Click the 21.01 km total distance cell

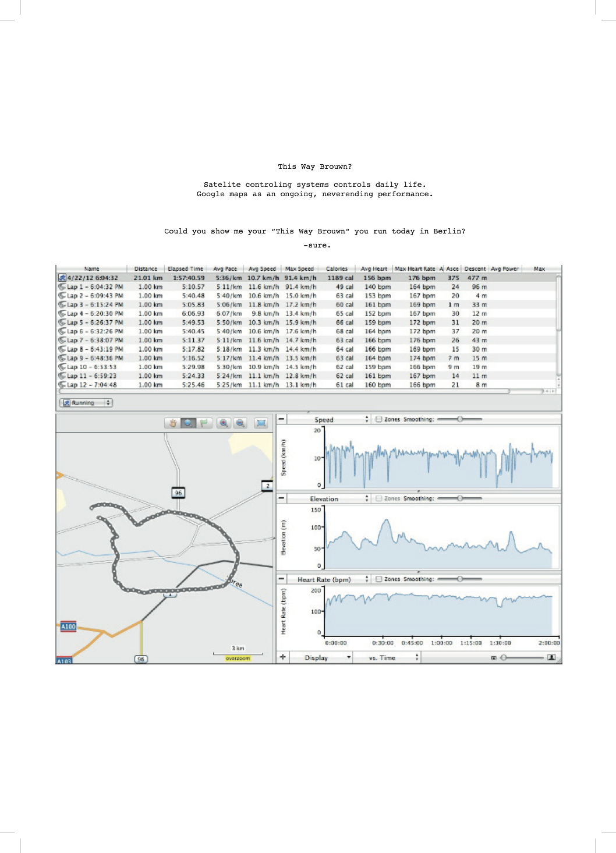tap(148, 278)
